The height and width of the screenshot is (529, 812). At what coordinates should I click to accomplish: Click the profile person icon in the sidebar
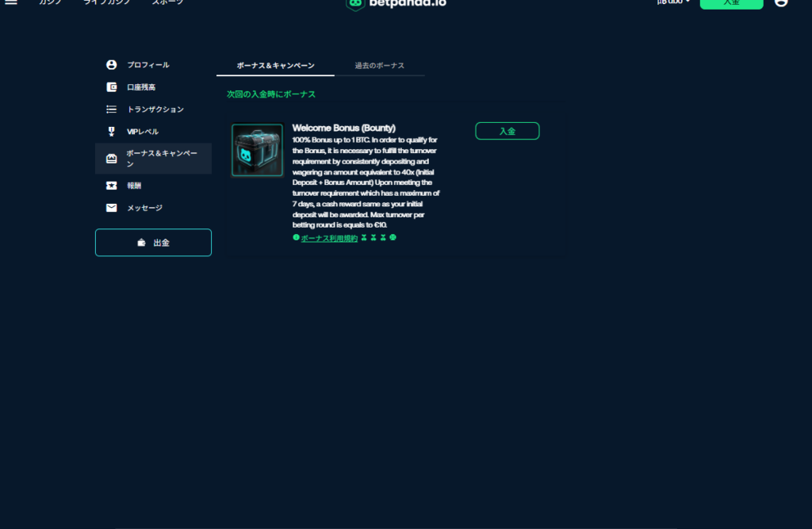111,65
